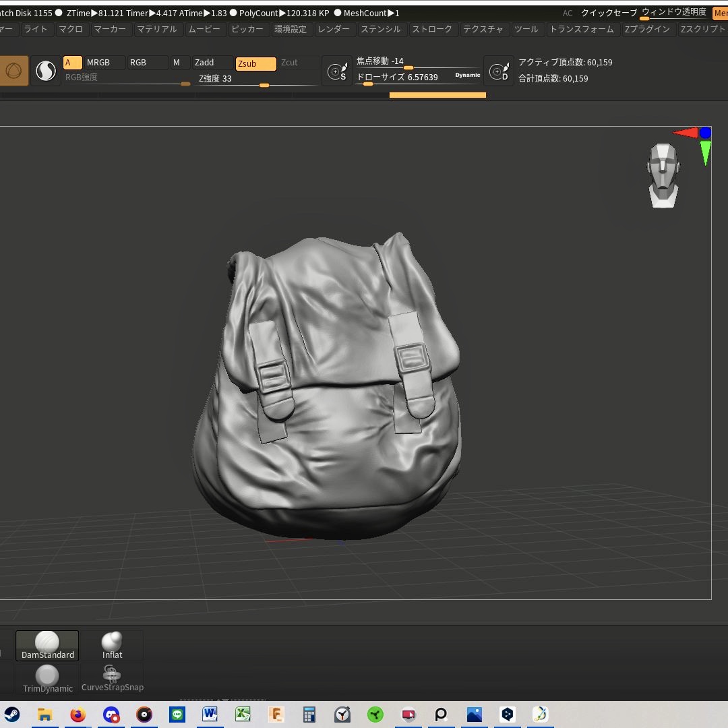The width and height of the screenshot is (728, 728).
Task: Select the CurveStrapSnap brush
Action: coord(112,678)
